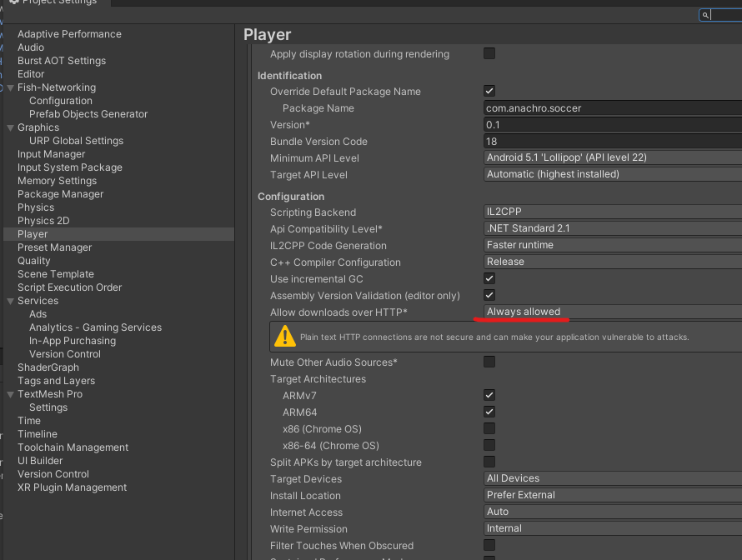Open the Target Devices dropdown

tap(613, 478)
